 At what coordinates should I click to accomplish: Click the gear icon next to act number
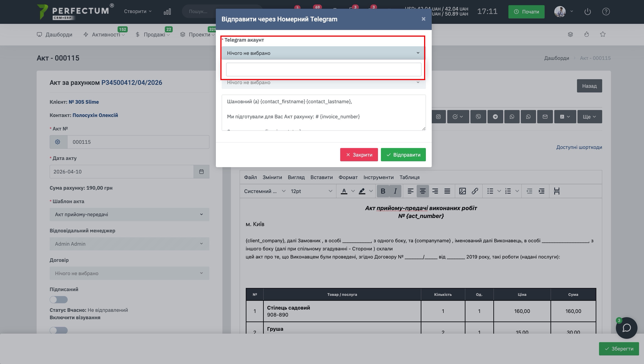coord(58,142)
